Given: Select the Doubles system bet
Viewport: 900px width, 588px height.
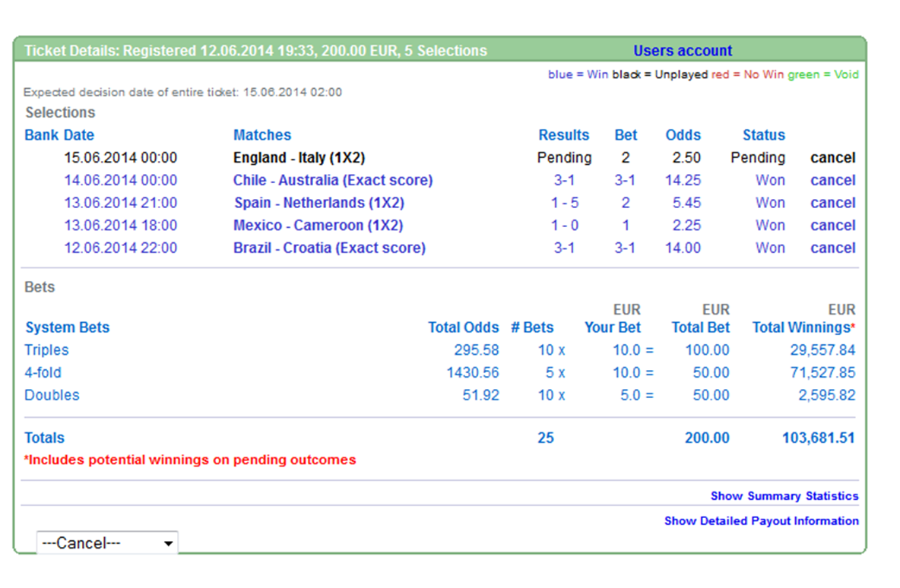Looking at the screenshot, I should point(52,395).
